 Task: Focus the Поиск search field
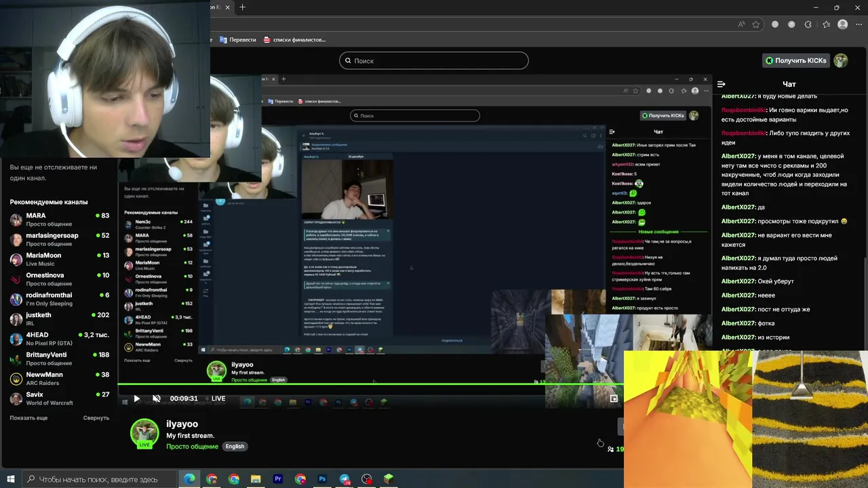[x=434, y=61]
